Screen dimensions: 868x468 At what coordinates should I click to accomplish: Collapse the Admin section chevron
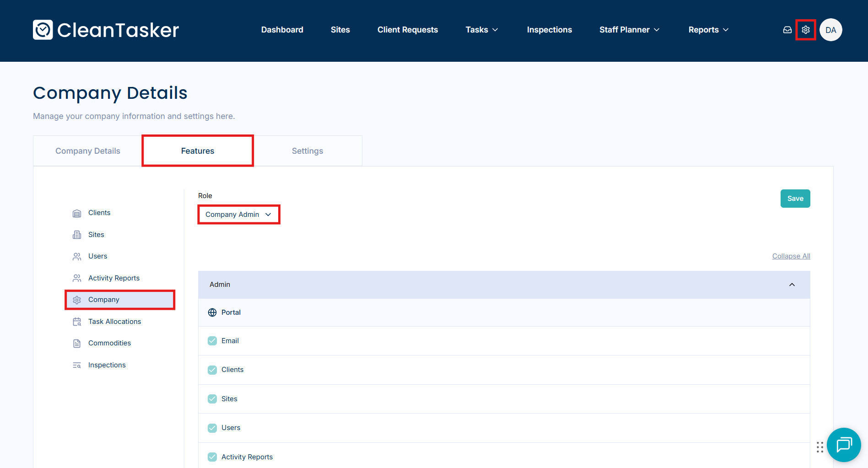pos(792,285)
